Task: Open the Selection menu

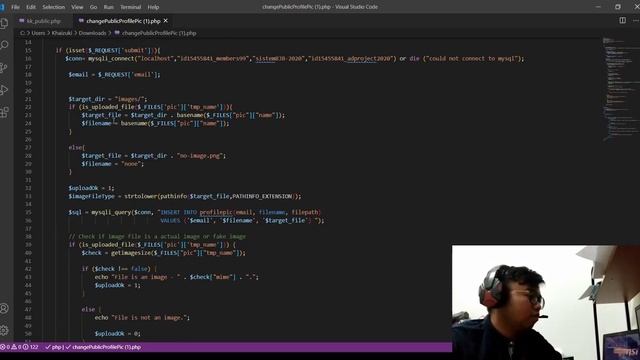Action: pos(53,7)
